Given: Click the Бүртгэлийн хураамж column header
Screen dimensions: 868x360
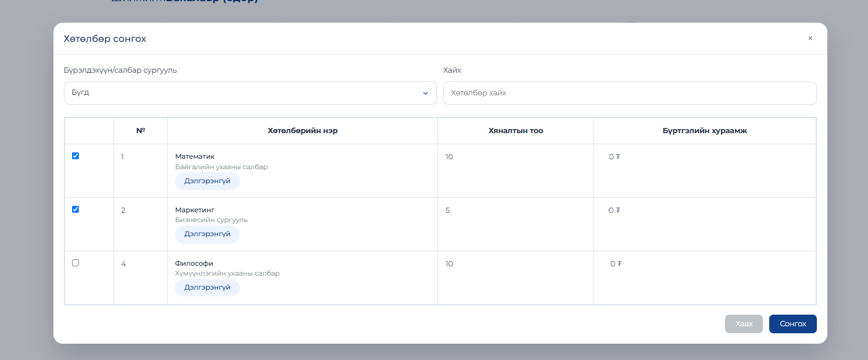Looking at the screenshot, I should click(705, 131).
